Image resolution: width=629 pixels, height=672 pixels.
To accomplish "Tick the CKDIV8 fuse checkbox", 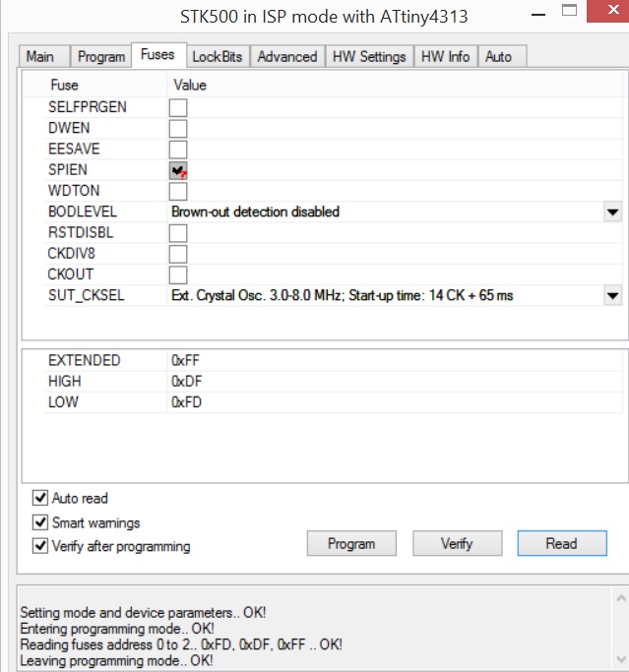I will coord(178,255).
